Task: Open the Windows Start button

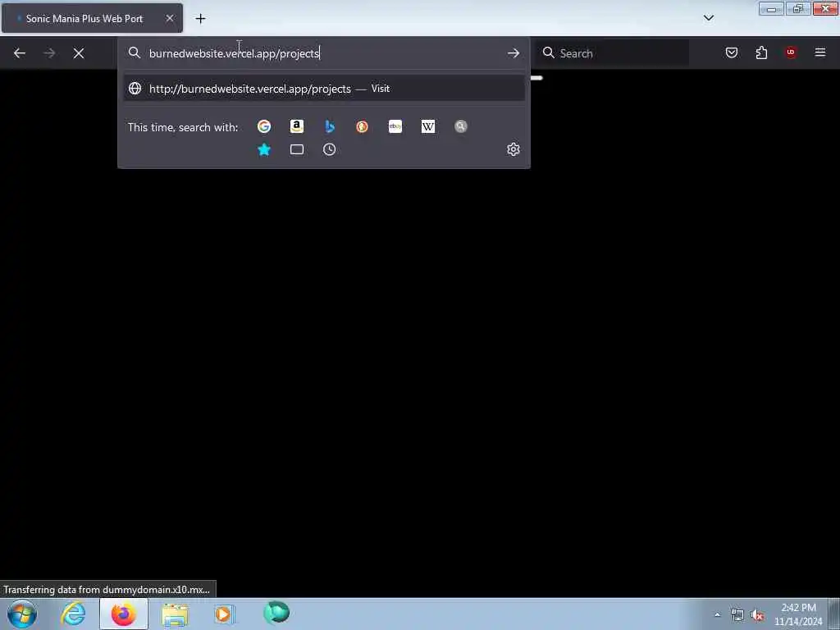Action: (22, 614)
